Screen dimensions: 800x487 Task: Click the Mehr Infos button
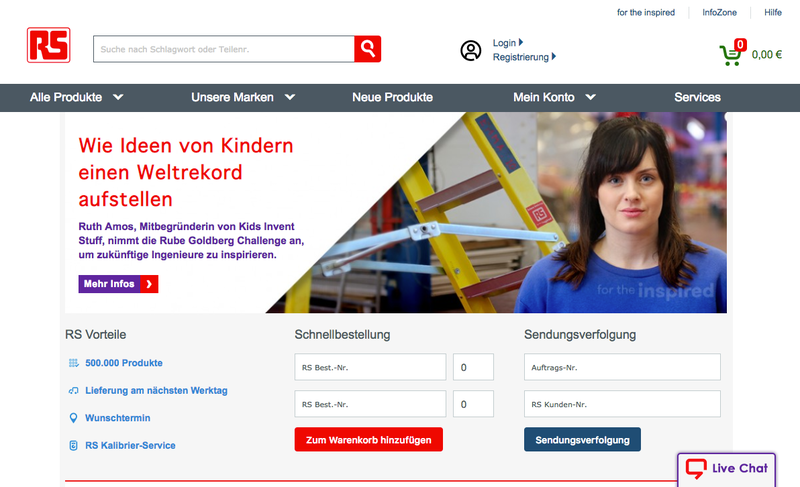pyautogui.click(x=118, y=284)
